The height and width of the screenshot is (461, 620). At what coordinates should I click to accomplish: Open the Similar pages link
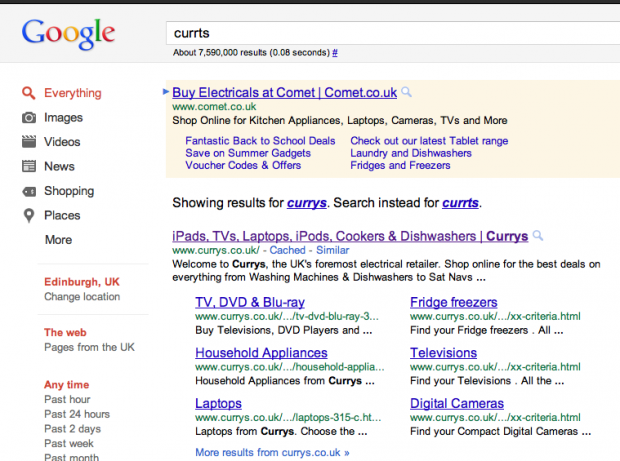point(333,250)
